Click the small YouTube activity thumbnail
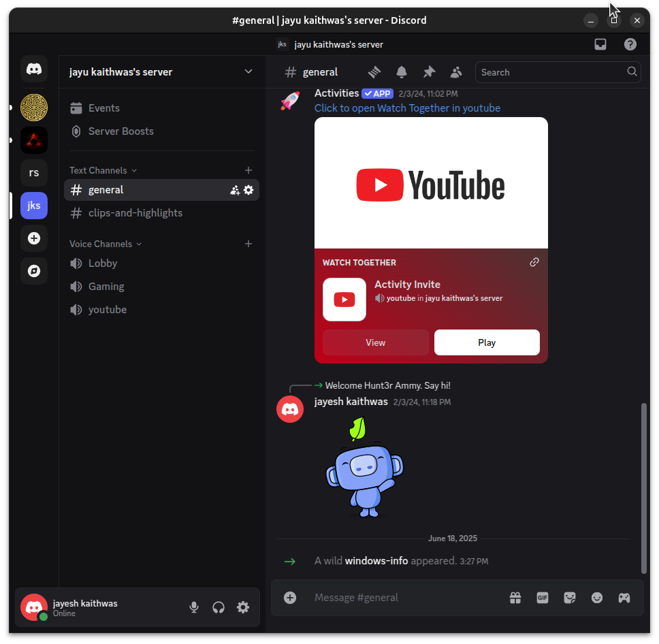The height and width of the screenshot is (644, 659). coord(344,300)
